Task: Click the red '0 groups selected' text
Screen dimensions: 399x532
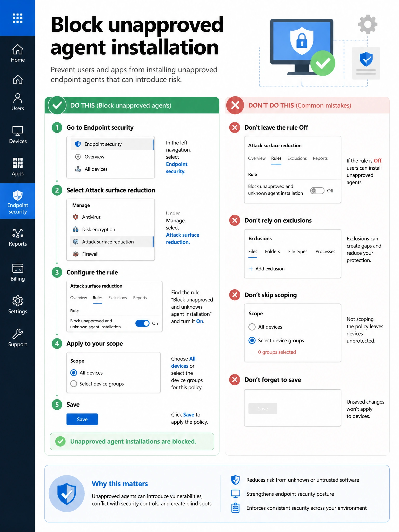Action: (277, 352)
